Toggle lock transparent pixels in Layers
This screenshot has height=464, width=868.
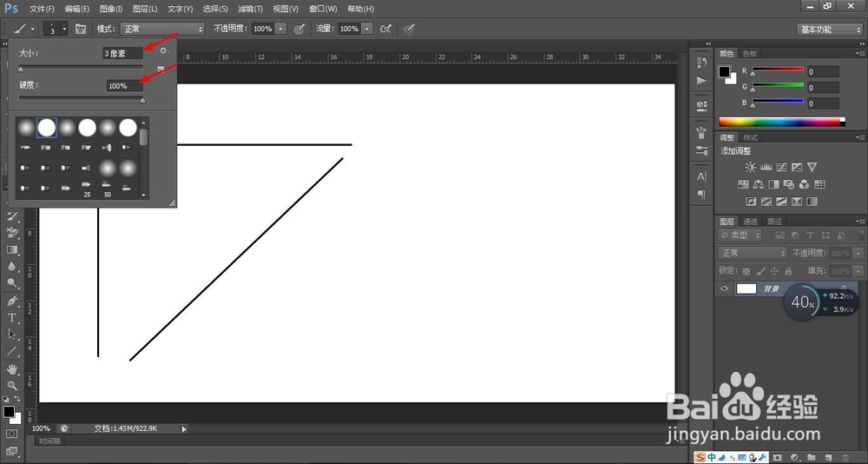point(746,271)
